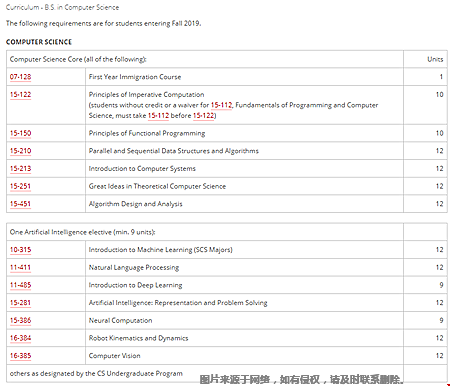
Task: Open the 15-210 course link
Action: click(20, 151)
